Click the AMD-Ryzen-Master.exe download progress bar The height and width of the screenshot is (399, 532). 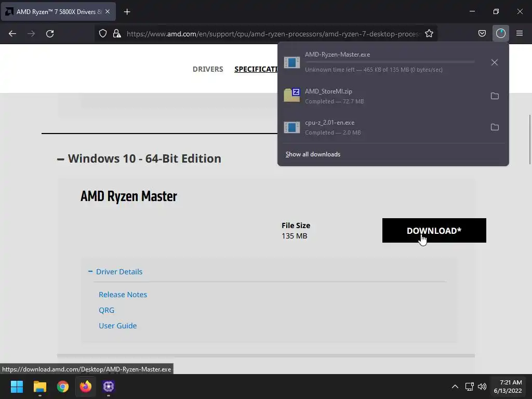click(x=390, y=62)
